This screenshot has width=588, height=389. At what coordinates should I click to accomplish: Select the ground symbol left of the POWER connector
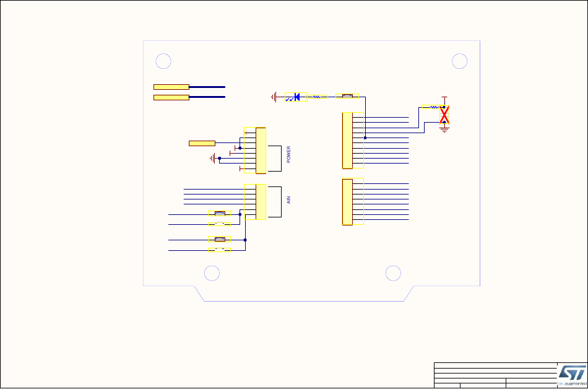[x=213, y=159]
